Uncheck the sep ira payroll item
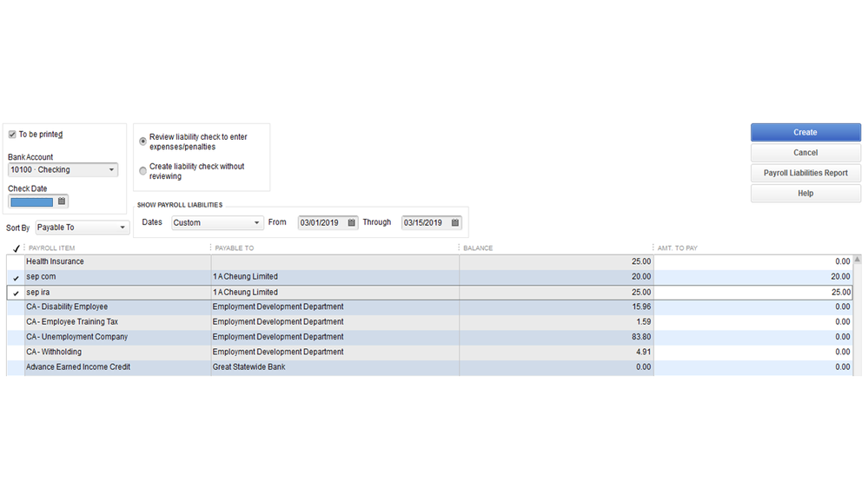Screen dimensions: 868x488 [16, 293]
